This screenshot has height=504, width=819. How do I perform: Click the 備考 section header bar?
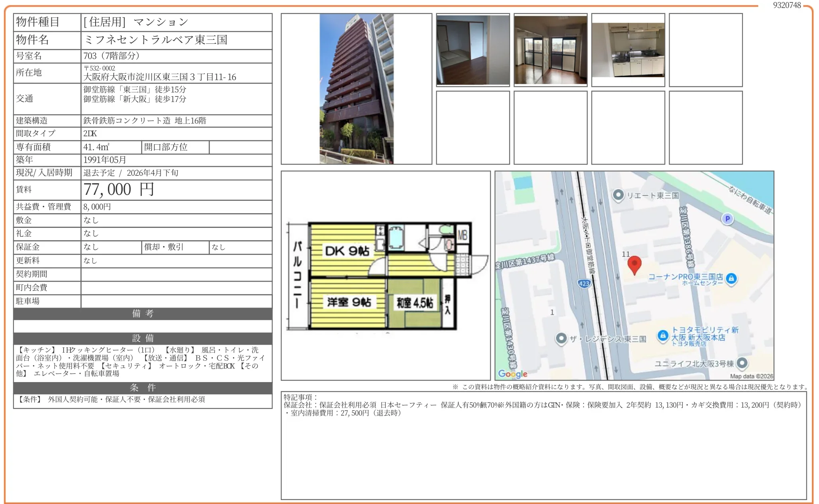[x=143, y=314]
